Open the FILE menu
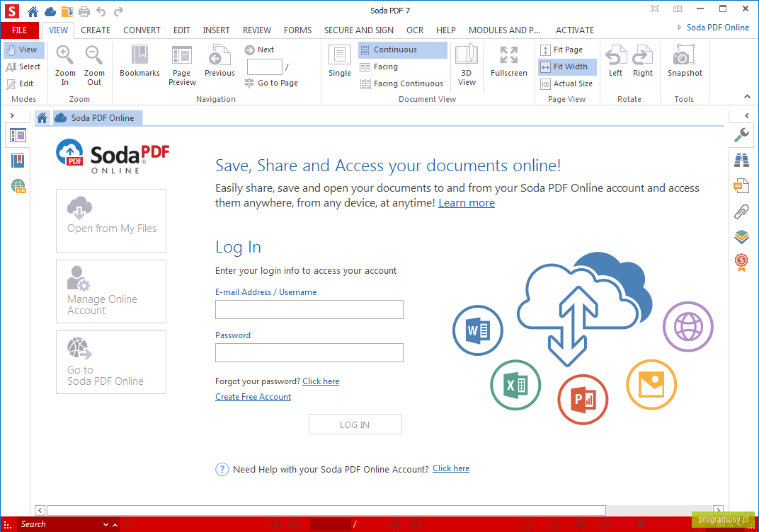 [20, 30]
